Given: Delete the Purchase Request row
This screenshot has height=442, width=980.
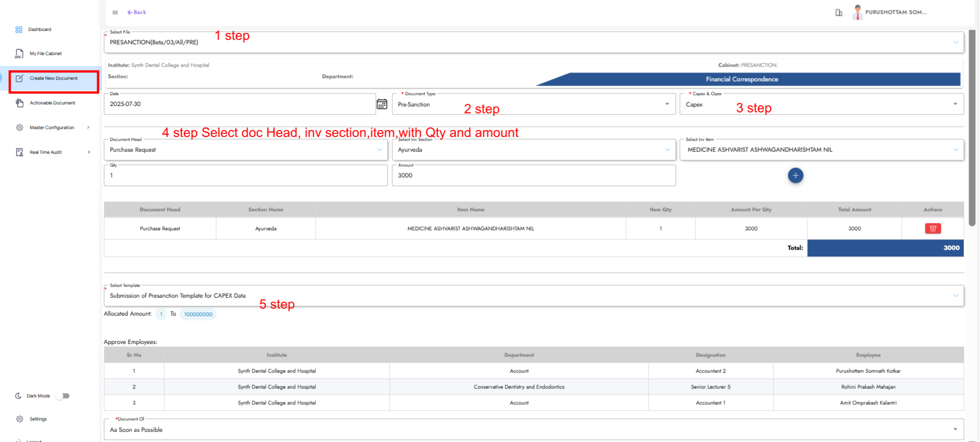Looking at the screenshot, I should point(932,229).
